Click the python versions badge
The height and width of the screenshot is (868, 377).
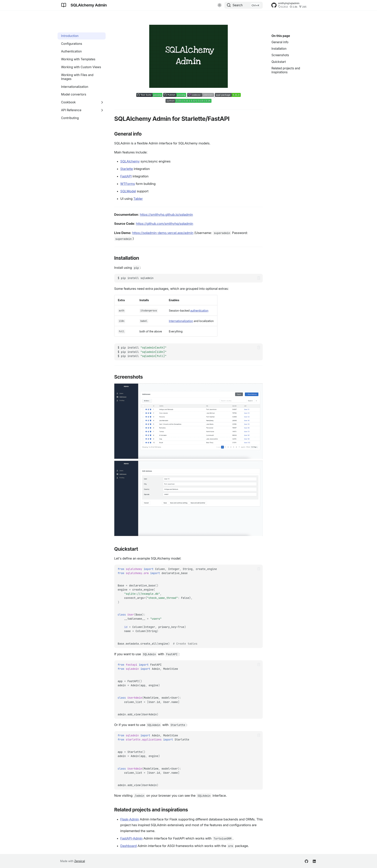pyautogui.click(x=188, y=101)
